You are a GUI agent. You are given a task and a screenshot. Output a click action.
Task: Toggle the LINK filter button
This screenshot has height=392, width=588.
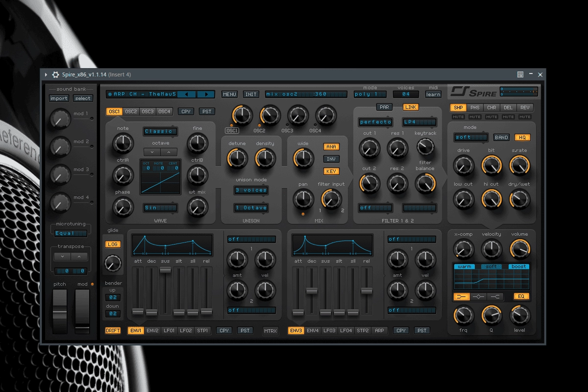[x=411, y=107]
